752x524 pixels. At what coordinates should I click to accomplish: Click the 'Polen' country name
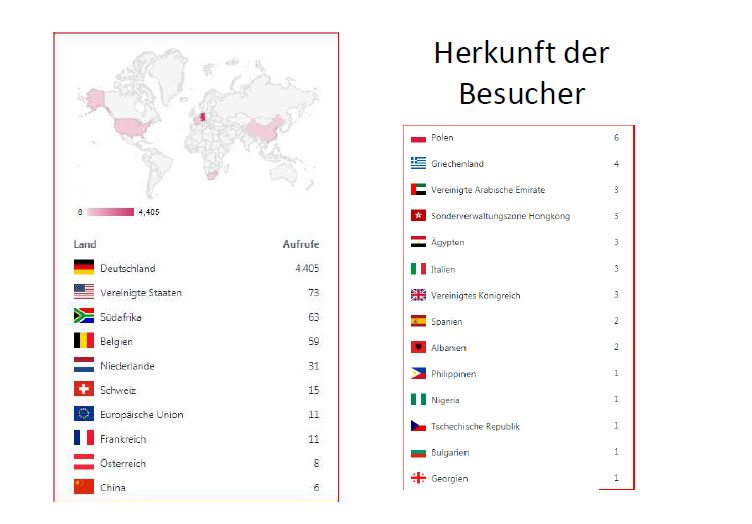[x=442, y=138]
